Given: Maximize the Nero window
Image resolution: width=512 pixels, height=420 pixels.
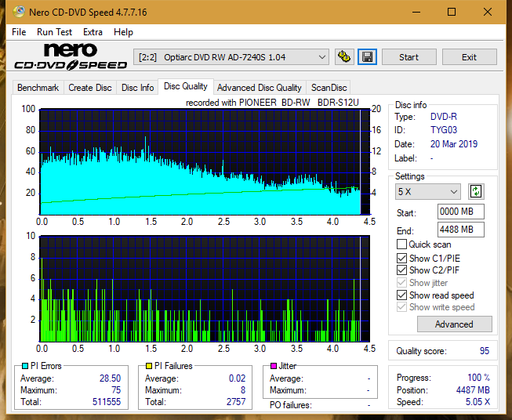Looking at the screenshot, I should point(452,12).
